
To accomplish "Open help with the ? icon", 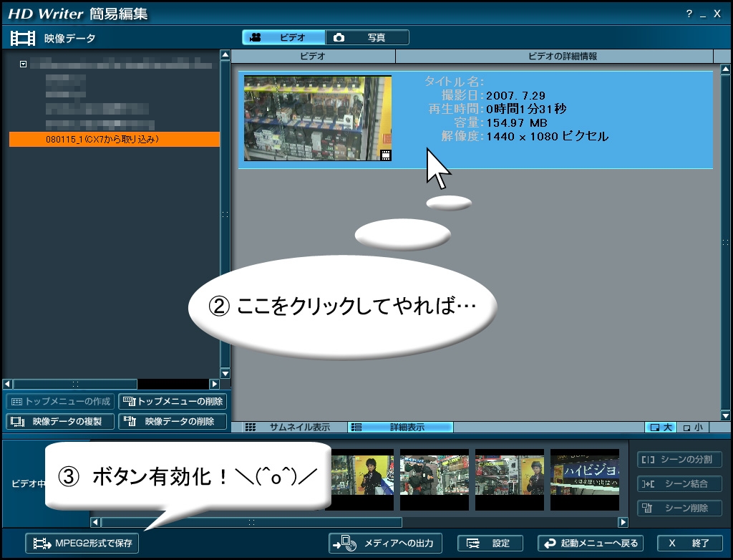I will pos(689,14).
